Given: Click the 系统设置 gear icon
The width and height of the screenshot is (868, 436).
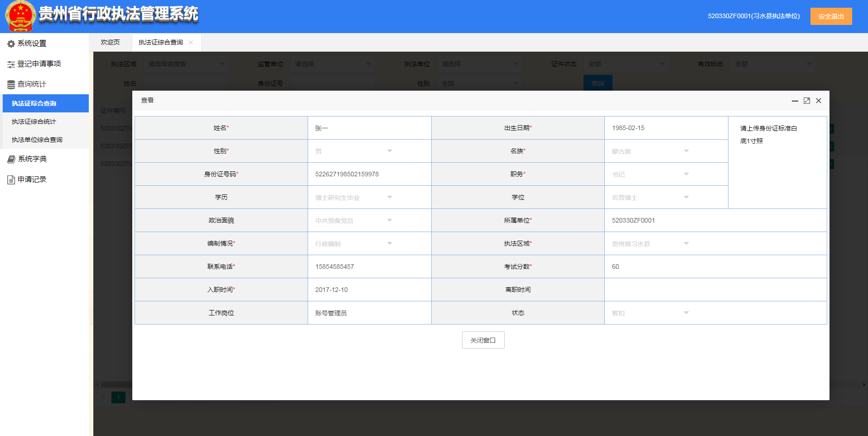Looking at the screenshot, I should (11, 44).
